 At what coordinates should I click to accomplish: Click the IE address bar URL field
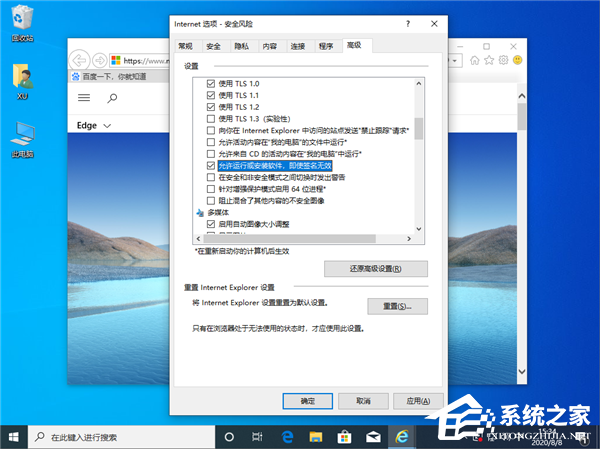click(x=140, y=60)
